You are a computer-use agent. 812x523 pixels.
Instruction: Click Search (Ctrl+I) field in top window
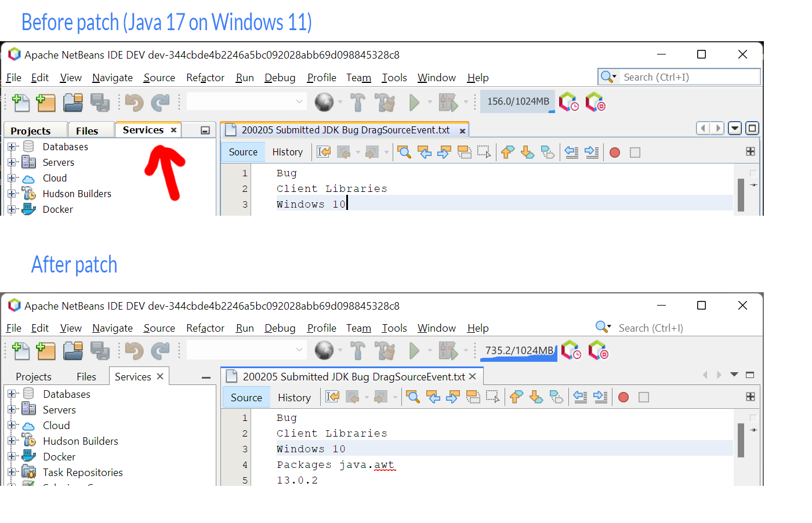679,77
